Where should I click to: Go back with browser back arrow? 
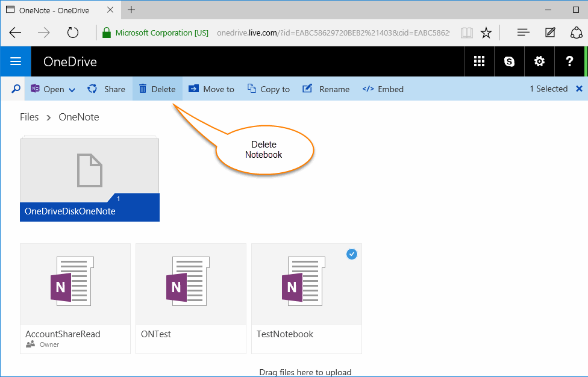tap(16, 33)
